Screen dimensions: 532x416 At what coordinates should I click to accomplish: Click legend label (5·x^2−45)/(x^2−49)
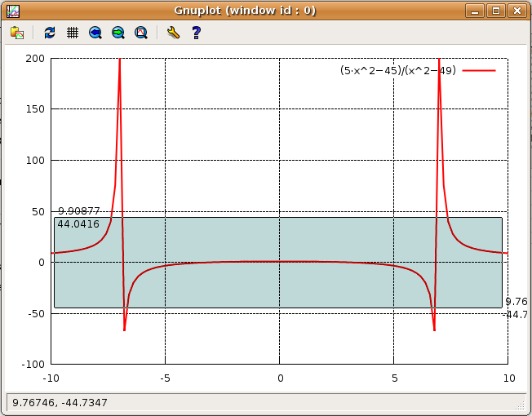pyautogui.click(x=398, y=70)
